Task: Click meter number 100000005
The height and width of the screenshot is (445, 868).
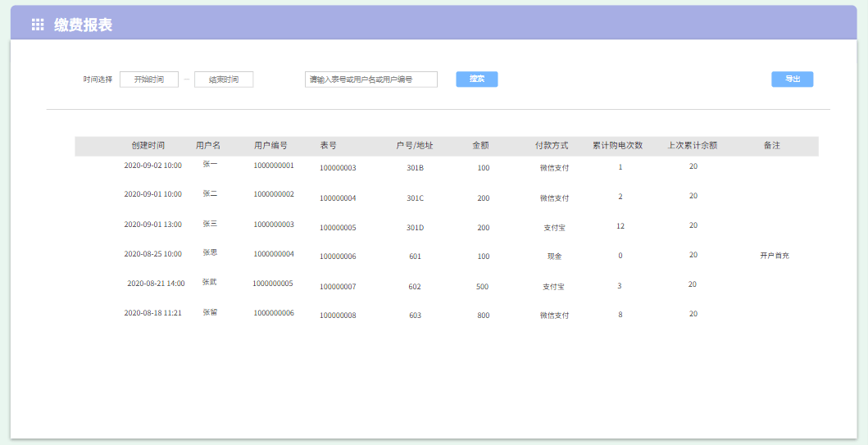Action: pyautogui.click(x=338, y=228)
